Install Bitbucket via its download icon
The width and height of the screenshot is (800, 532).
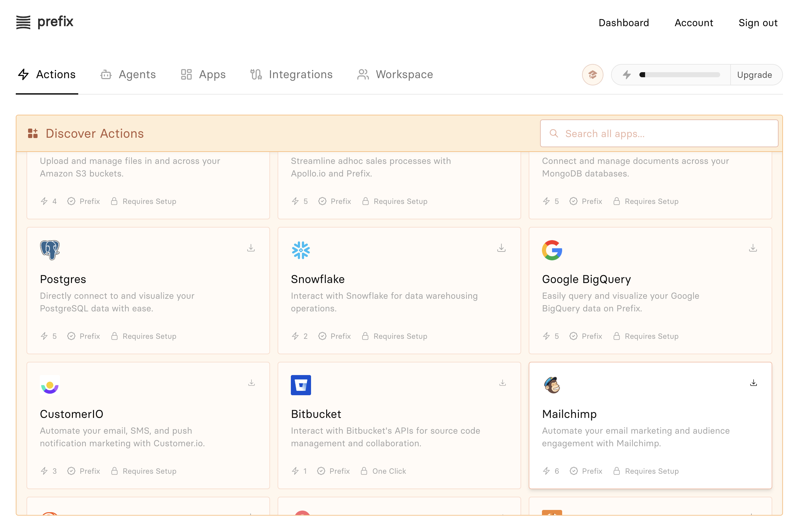coord(503,383)
